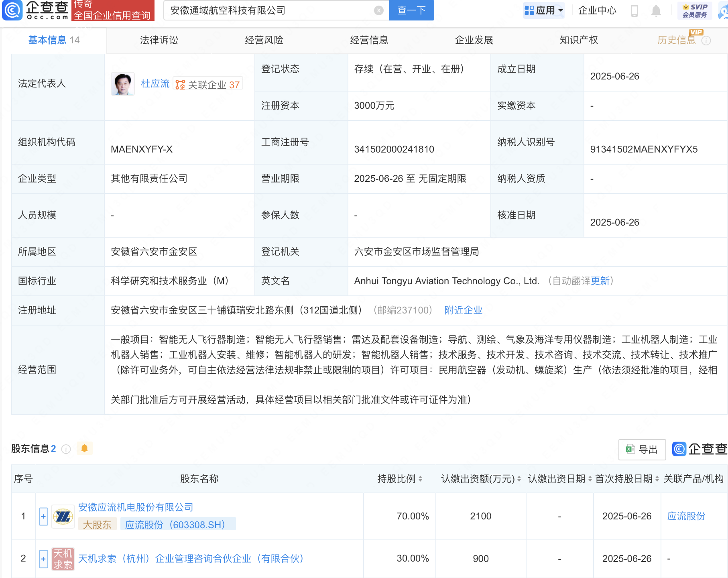Expand shareholder row 天机求索 plus button
This screenshot has height=578, width=728.
pyautogui.click(x=43, y=559)
